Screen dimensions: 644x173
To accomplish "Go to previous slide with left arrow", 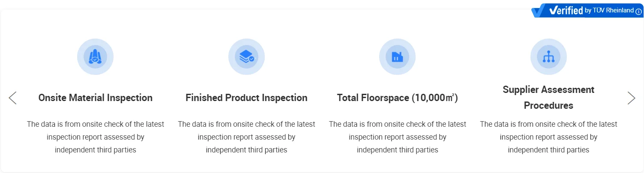I will [13, 98].
